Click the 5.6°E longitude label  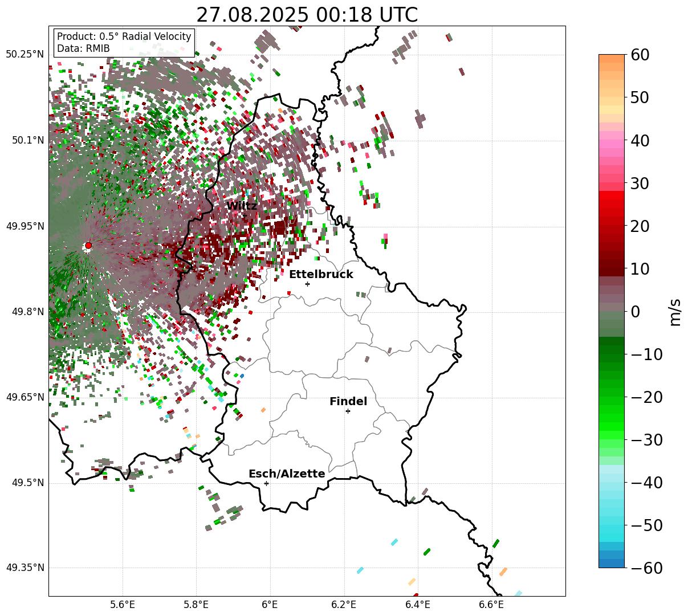pyautogui.click(x=123, y=605)
